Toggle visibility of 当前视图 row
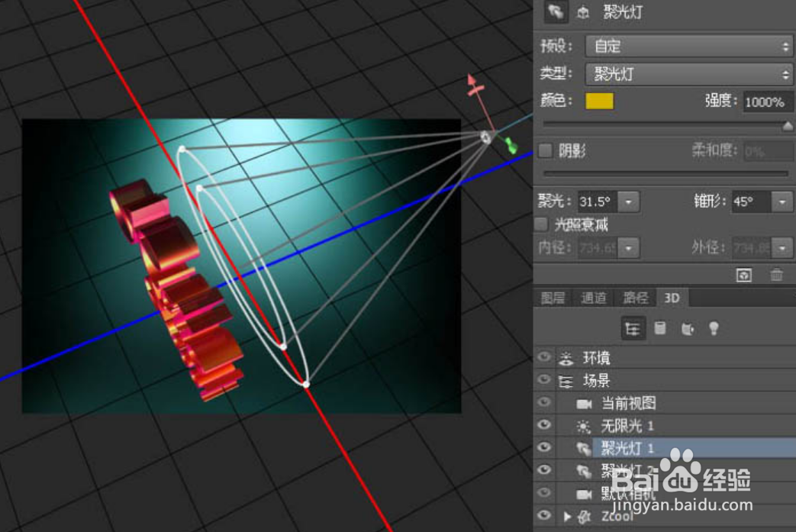 544,402
